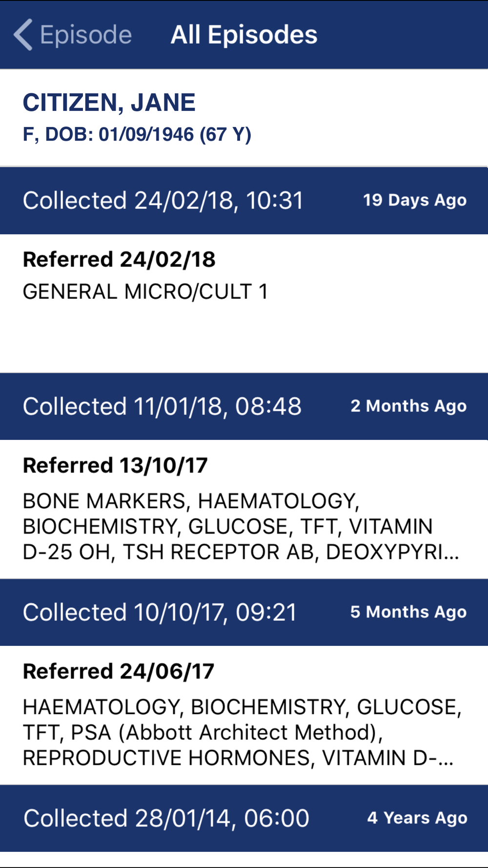Tap the 19 Days Ago label
Screen dimensions: 488x868
point(414,200)
